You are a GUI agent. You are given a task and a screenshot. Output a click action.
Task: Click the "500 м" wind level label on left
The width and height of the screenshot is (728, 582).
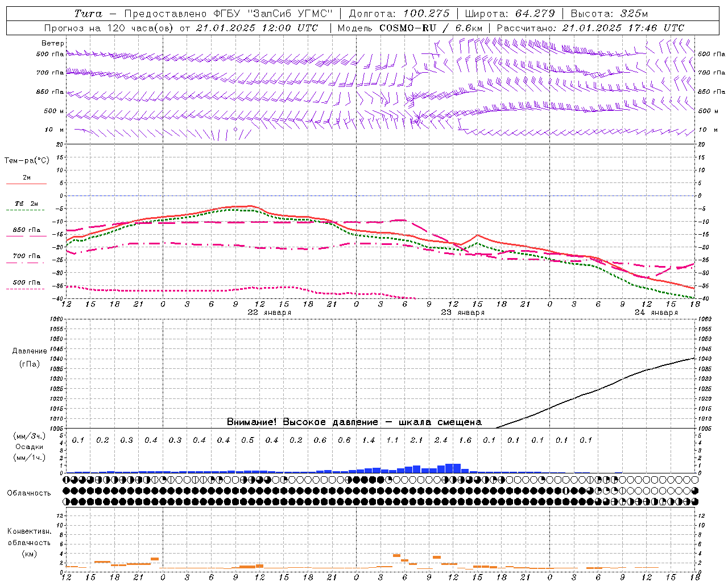(54, 111)
